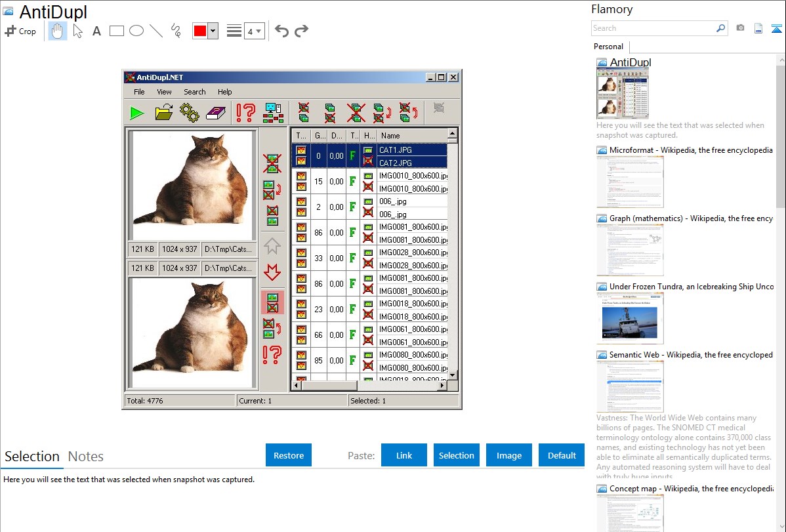Image resolution: width=786 pixels, height=532 pixels.
Task: Open the line width 4 dropdown
Action: coord(255,31)
